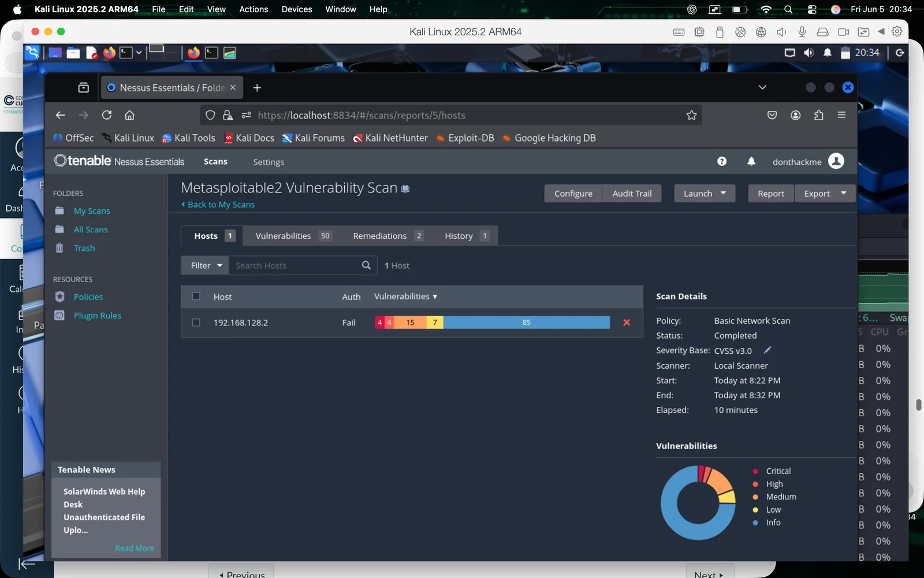
Task: Click the Tenable Nessus Essentials logo
Action: pyautogui.click(x=119, y=161)
